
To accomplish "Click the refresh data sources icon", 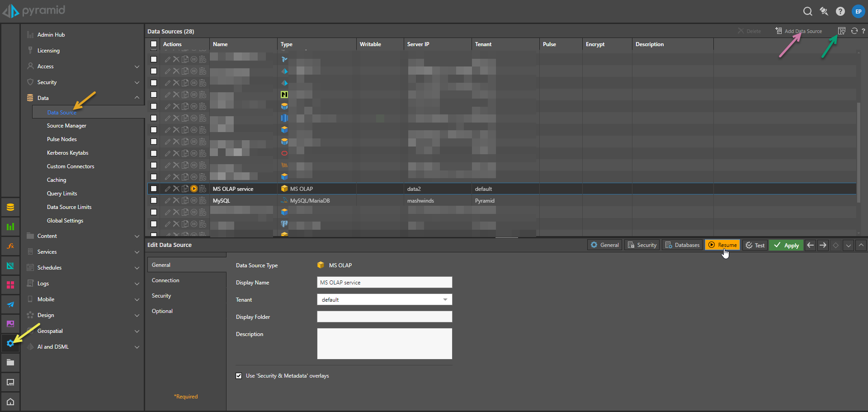I will pyautogui.click(x=854, y=31).
